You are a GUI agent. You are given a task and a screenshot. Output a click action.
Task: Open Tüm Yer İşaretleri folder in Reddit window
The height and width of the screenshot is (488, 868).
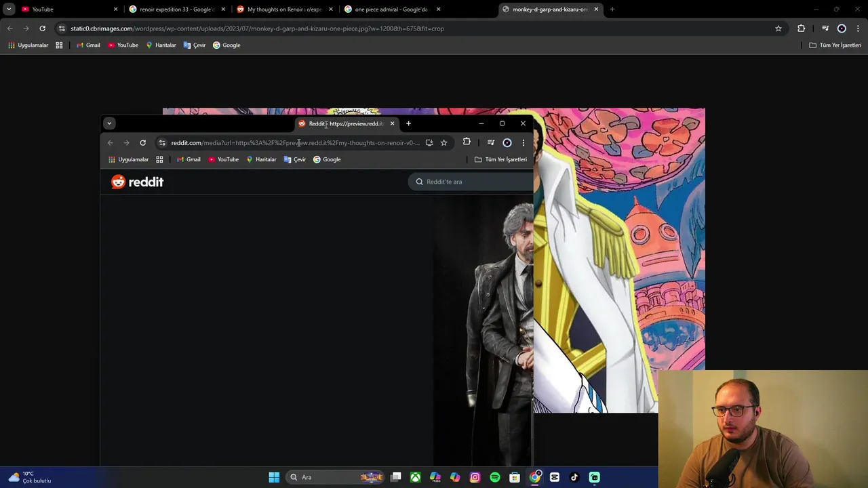pos(500,159)
